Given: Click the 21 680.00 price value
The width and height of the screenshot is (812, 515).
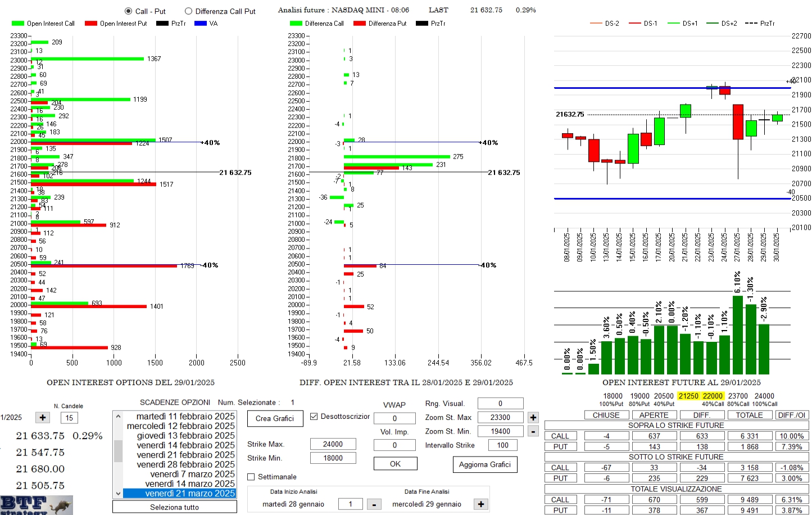Looking at the screenshot, I should tap(40, 469).
